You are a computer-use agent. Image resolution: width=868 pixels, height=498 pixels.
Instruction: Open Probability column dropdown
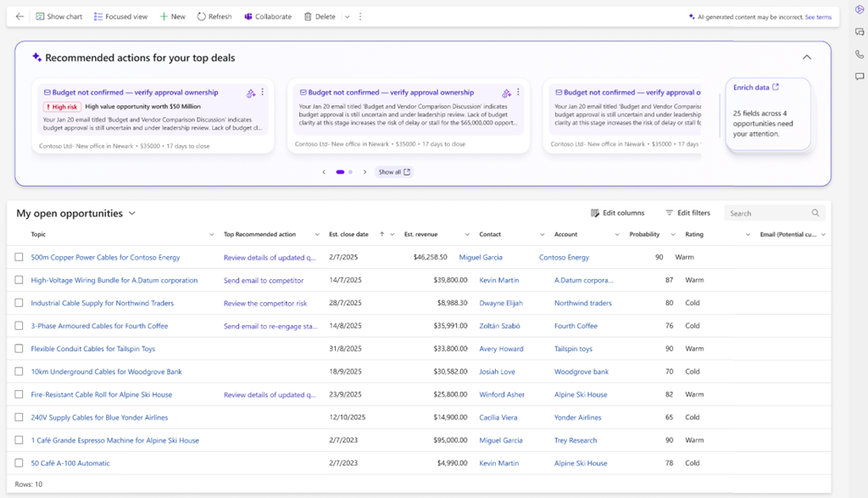click(673, 235)
